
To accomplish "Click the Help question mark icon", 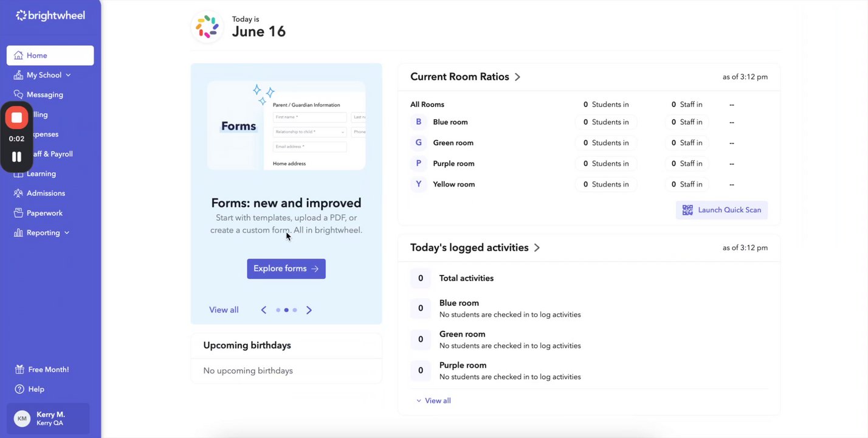I will point(19,389).
